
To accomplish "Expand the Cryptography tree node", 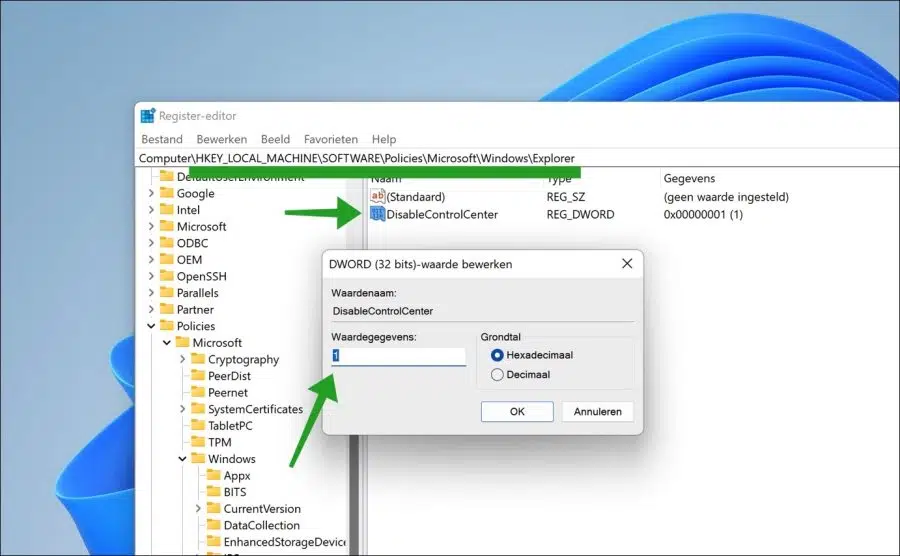I will (x=183, y=359).
